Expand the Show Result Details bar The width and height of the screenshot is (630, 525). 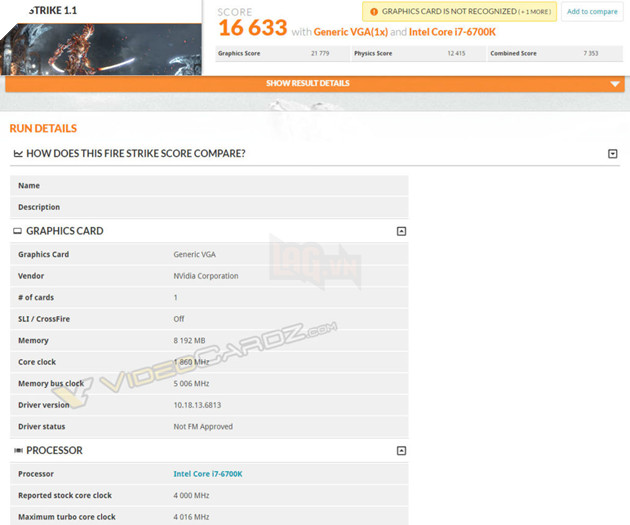pyautogui.click(x=315, y=84)
